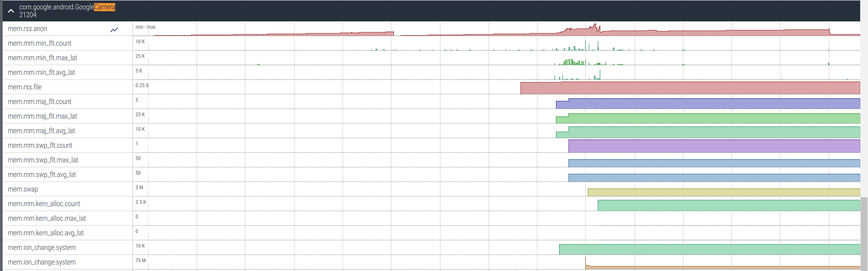The image size is (868, 271).
Task: Select the mem.mm.swp_flt.avg_lat track label
Action: pyautogui.click(x=42, y=175)
